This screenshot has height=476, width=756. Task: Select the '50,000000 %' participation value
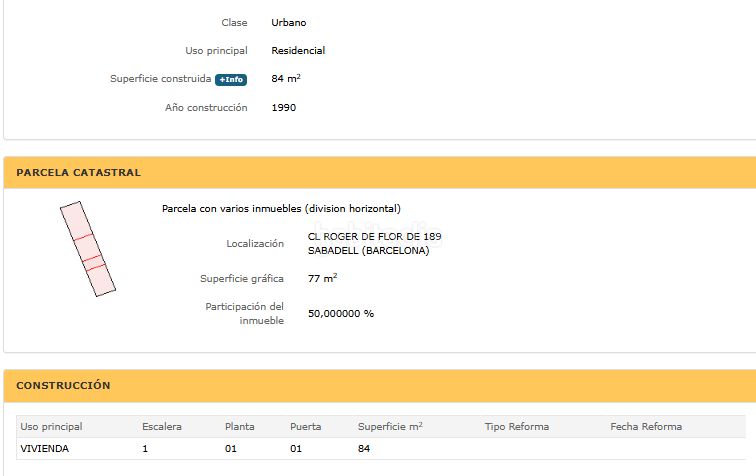pyautogui.click(x=341, y=313)
